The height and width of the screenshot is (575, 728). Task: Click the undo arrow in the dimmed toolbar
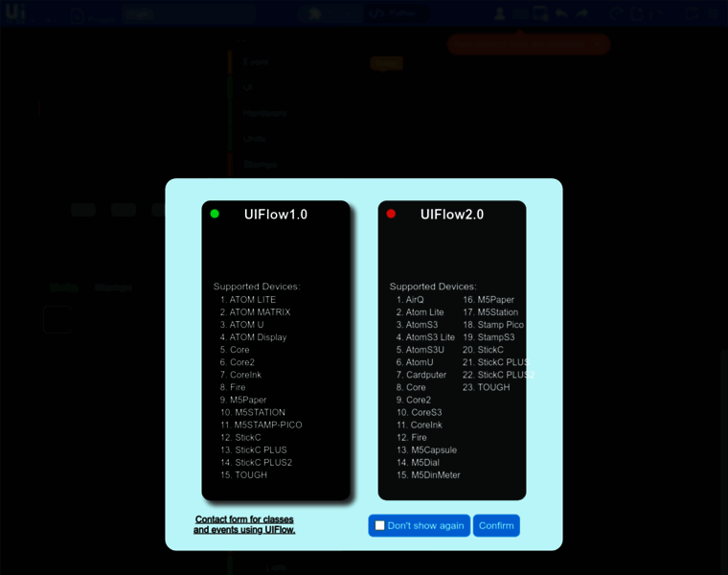pos(561,13)
